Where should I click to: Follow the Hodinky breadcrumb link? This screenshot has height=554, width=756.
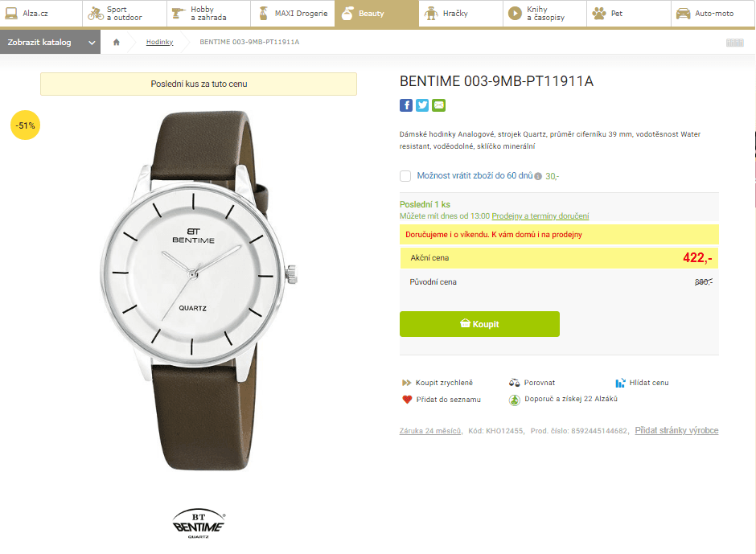coord(159,42)
